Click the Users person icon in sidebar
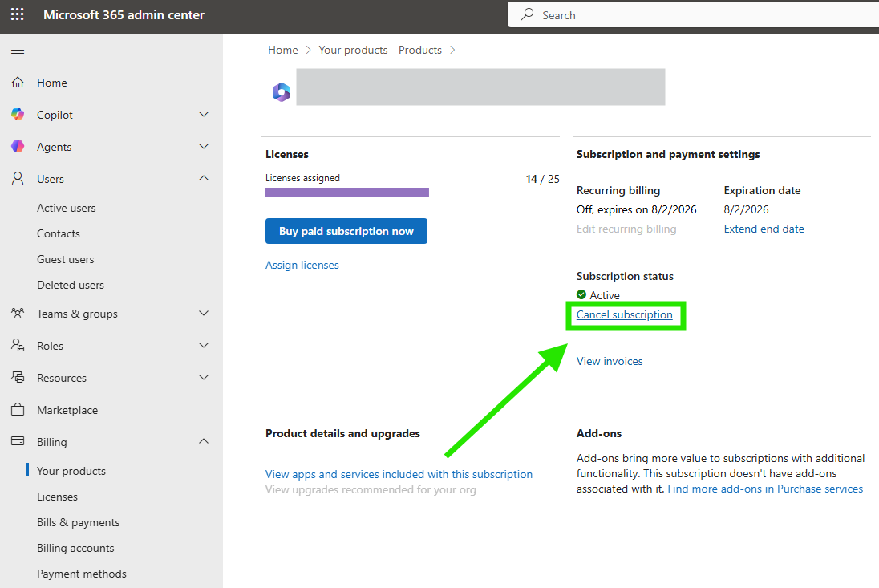The image size is (879, 588). 18,178
